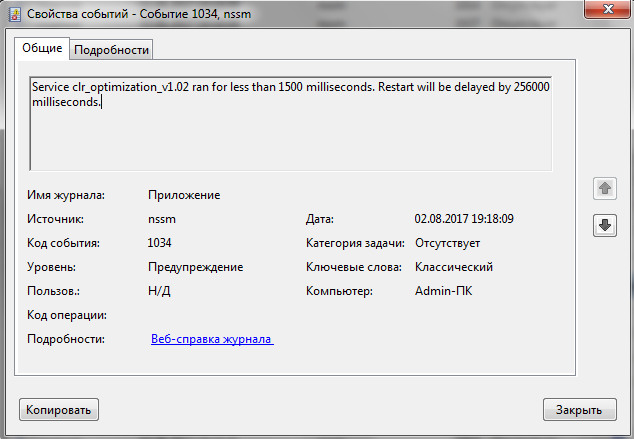This screenshot has width=634, height=439.
Task: Select the computer value Admin-ПК
Action: [x=443, y=291]
